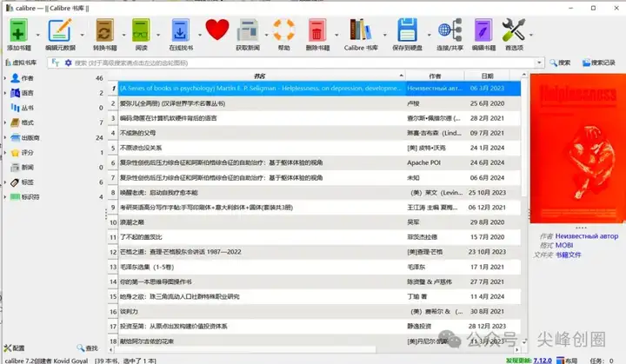This screenshot has height=364, width=626.
Task: Click the Remove books (删除书籍) trash icon
Action: (317, 30)
